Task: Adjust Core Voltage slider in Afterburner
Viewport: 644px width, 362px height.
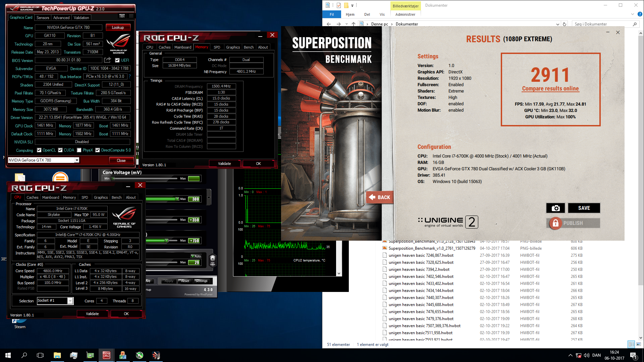Action: (145, 179)
